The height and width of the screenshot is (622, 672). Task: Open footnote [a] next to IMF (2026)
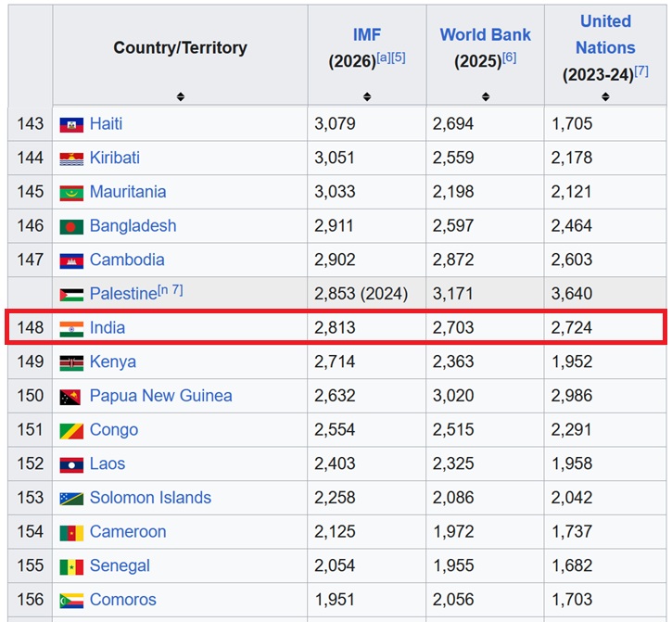pyautogui.click(x=384, y=57)
